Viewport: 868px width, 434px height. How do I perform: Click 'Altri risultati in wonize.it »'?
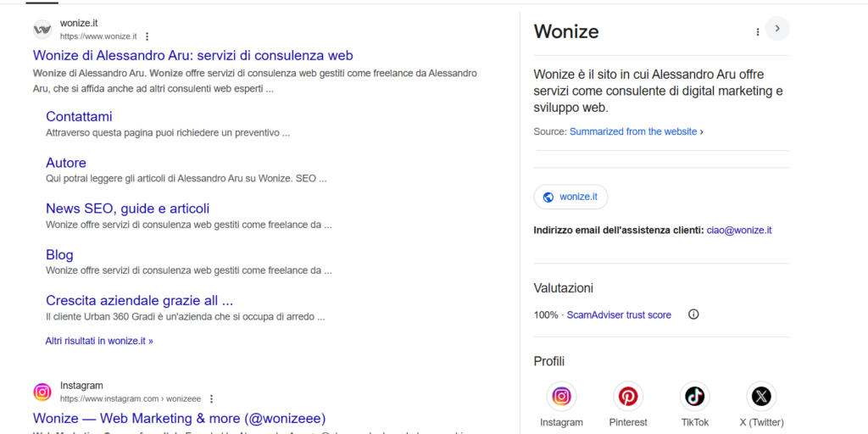99,341
